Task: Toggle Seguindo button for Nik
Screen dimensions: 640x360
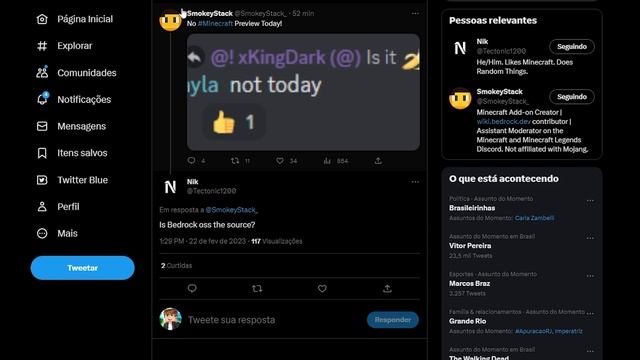Action: [572, 47]
